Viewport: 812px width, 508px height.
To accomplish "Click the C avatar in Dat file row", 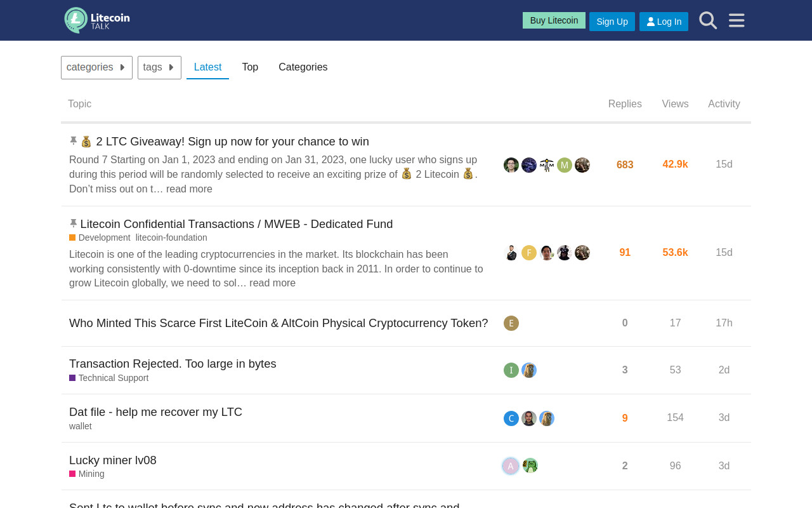I will (511, 418).
